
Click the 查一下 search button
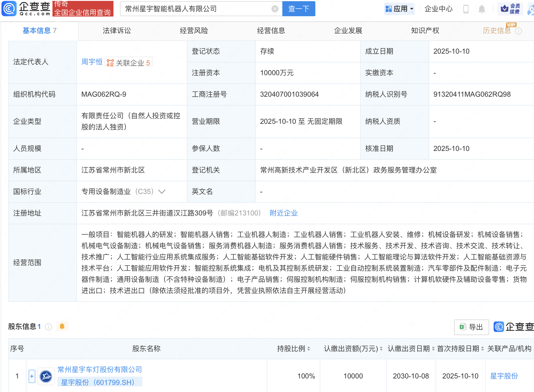(x=298, y=9)
